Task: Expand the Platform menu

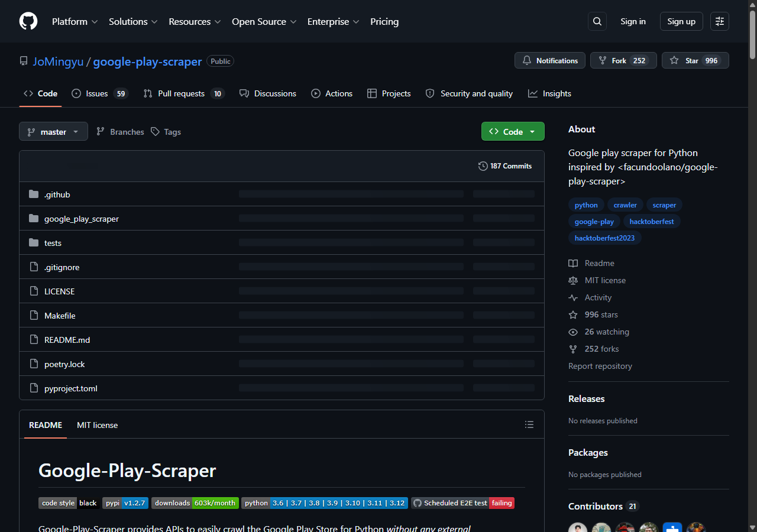Action: 75,21
